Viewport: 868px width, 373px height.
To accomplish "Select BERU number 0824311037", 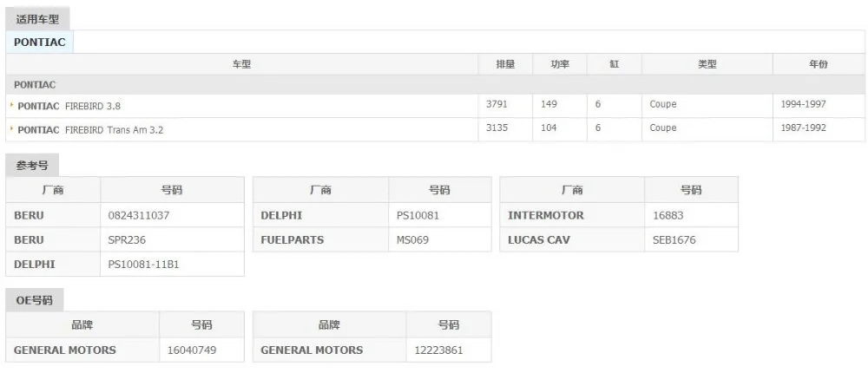I will (x=139, y=215).
